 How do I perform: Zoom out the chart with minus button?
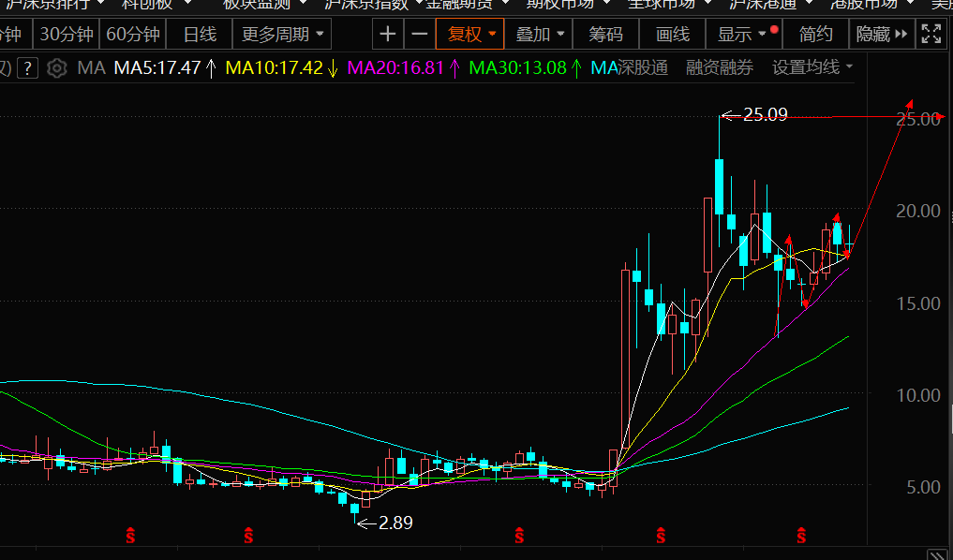pos(420,34)
